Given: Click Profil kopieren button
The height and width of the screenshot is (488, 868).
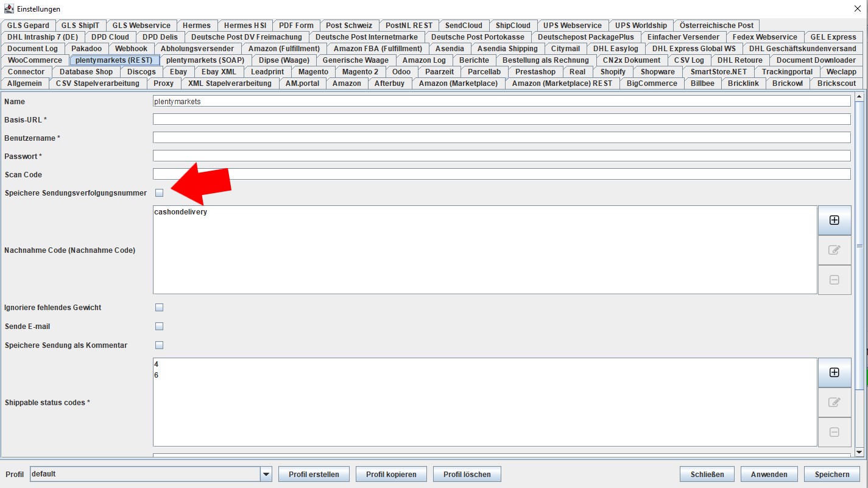Looking at the screenshot, I should click(x=391, y=474).
